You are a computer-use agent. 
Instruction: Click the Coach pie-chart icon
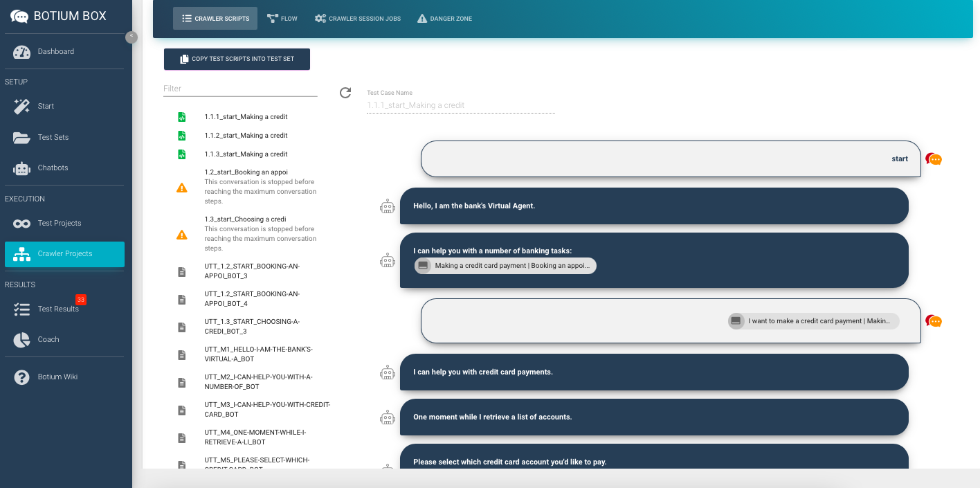tap(21, 339)
